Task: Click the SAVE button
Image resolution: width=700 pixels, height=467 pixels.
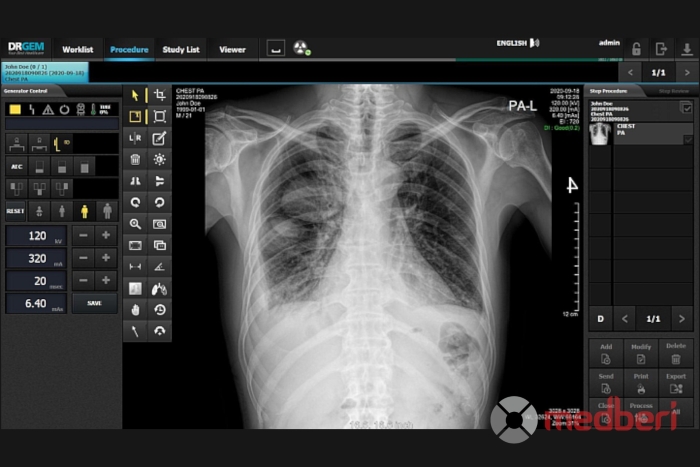Action: [94, 303]
